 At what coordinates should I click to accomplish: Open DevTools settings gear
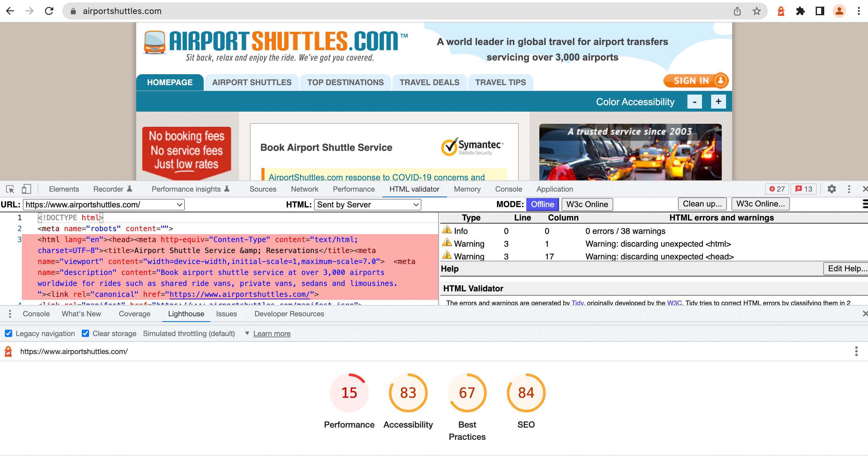click(x=831, y=189)
